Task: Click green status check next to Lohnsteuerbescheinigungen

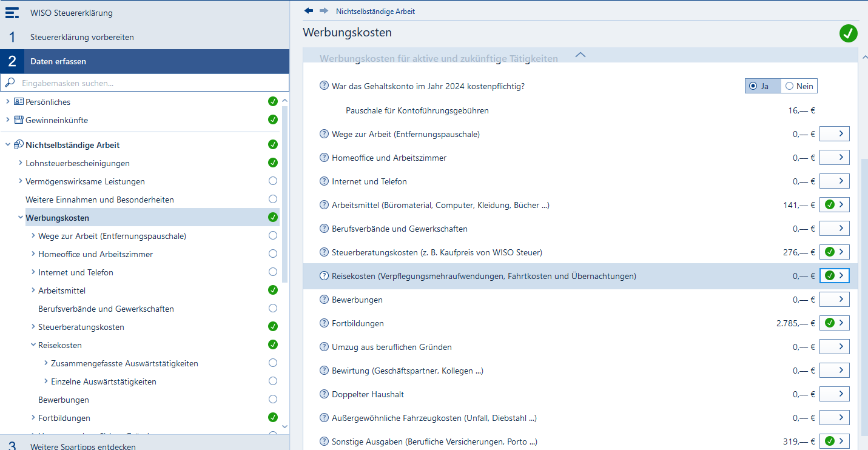Action: coord(273,163)
